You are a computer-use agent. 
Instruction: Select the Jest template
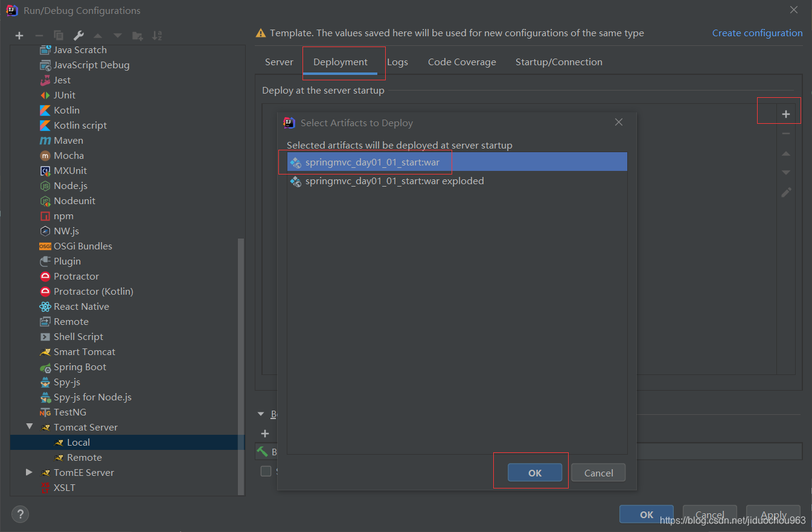(55, 80)
